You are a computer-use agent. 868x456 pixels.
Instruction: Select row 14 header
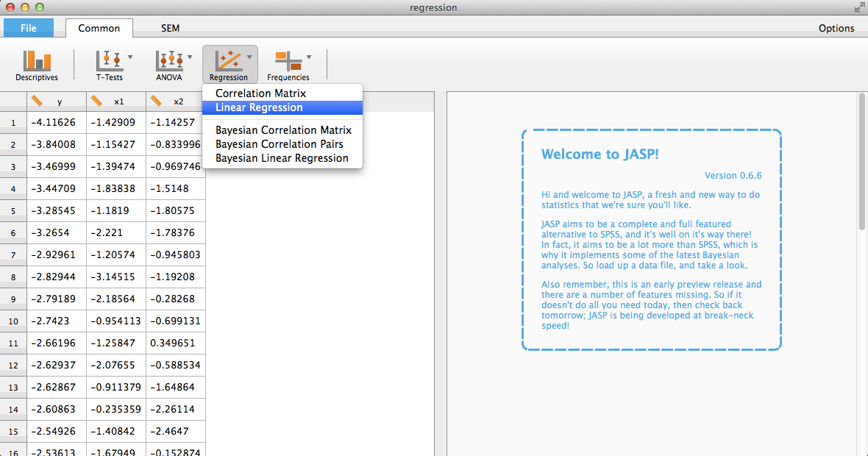pos(13,410)
